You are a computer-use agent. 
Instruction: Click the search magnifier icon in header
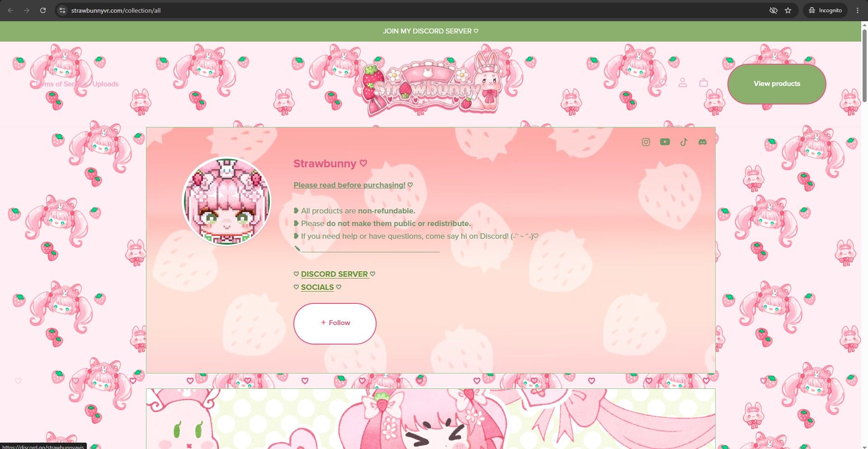coord(662,83)
